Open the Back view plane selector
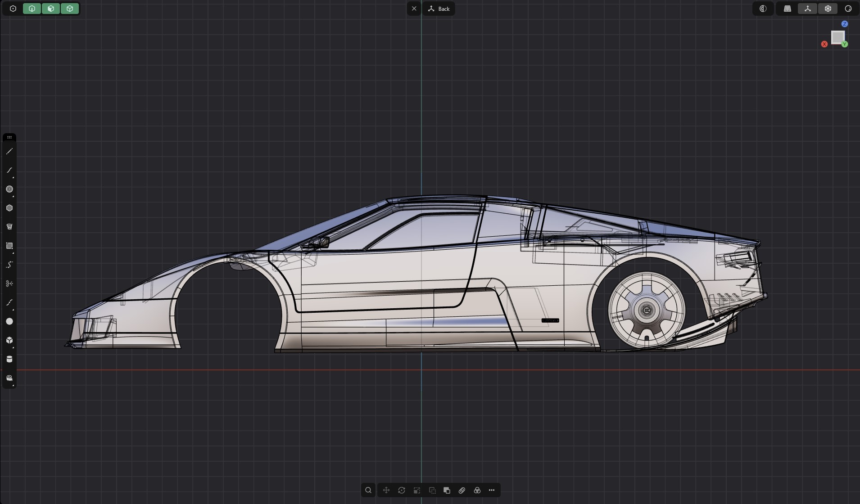The image size is (860, 504). pos(439,9)
